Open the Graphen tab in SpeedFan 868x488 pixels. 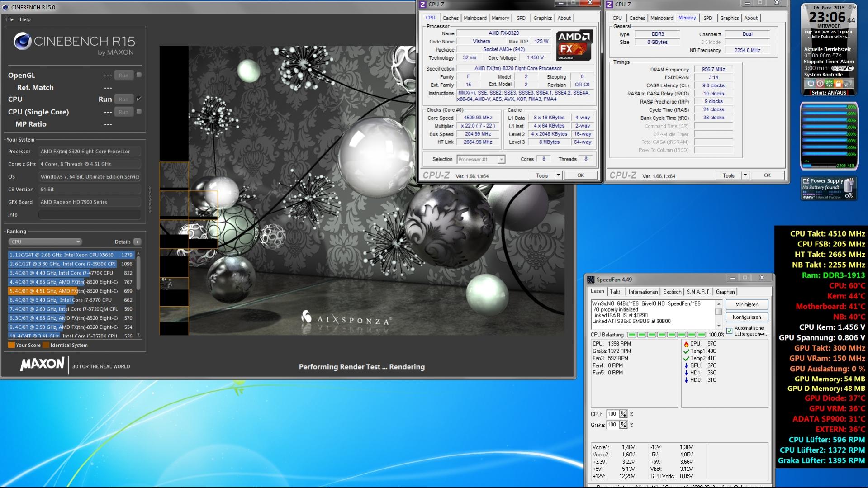(x=726, y=292)
